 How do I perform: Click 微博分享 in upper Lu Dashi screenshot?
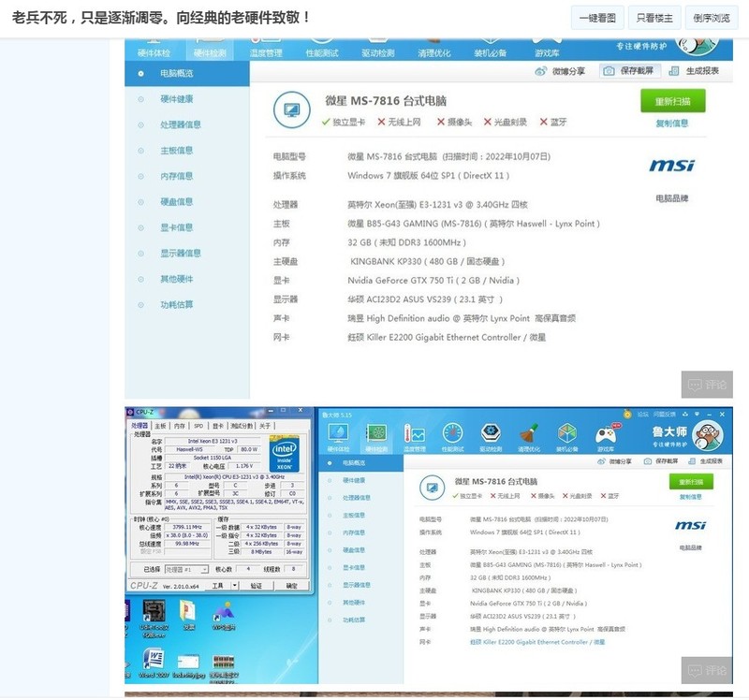pos(560,71)
